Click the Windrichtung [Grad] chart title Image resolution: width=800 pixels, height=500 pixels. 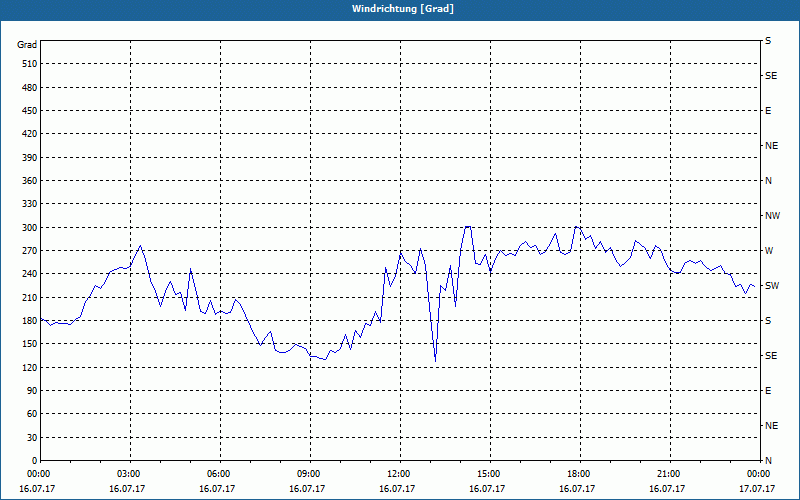[x=400, y=9]
